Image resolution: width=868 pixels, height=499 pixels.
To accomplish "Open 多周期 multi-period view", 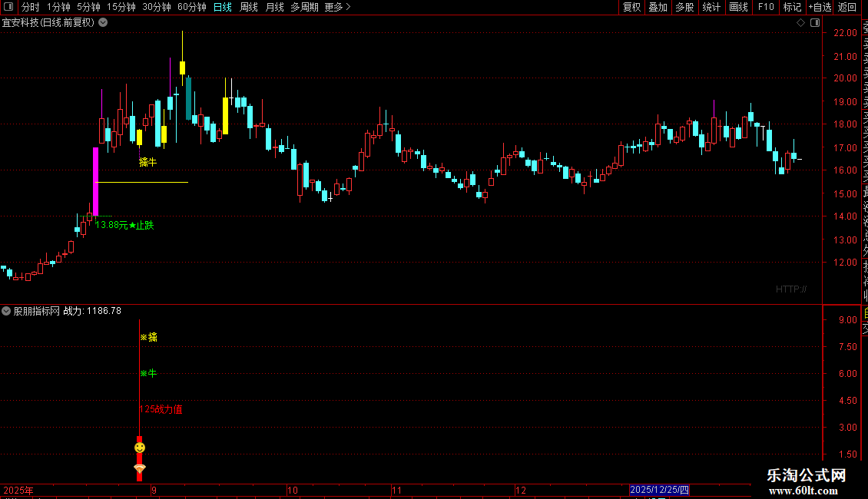I will tap(304, 7).
